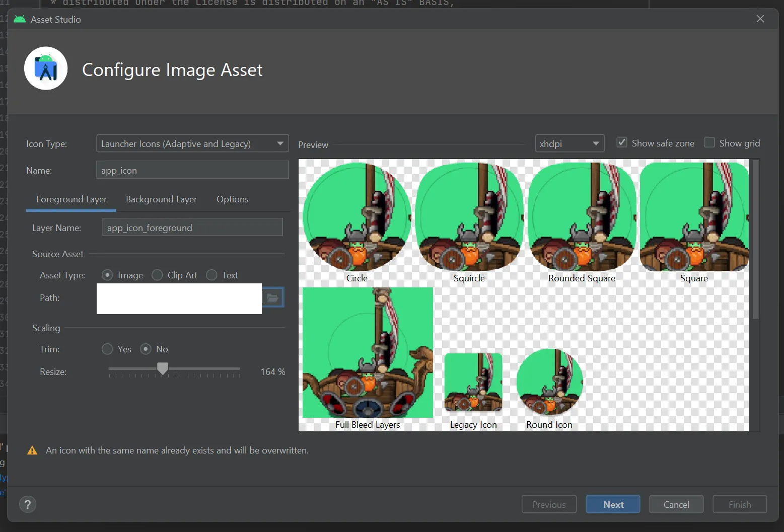Set Trim to No
Screen dimensions: 784x532
tap(146, 349)
